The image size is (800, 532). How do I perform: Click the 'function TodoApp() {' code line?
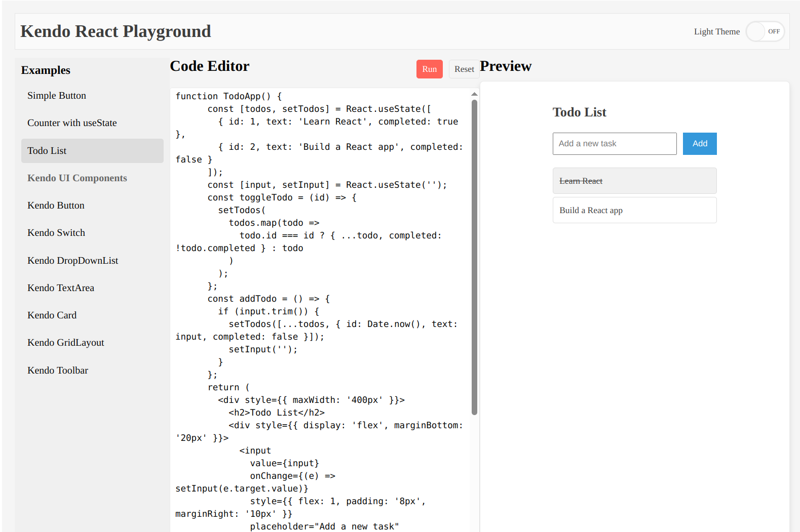pyautogui.click(x=228, y=96)
